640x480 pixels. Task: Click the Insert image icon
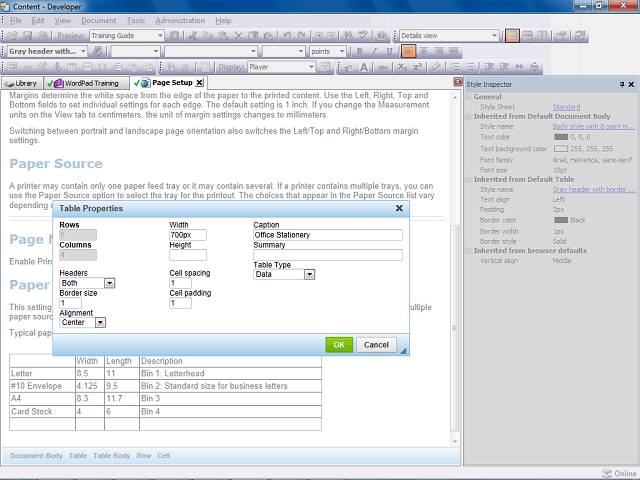pos(12,67)
